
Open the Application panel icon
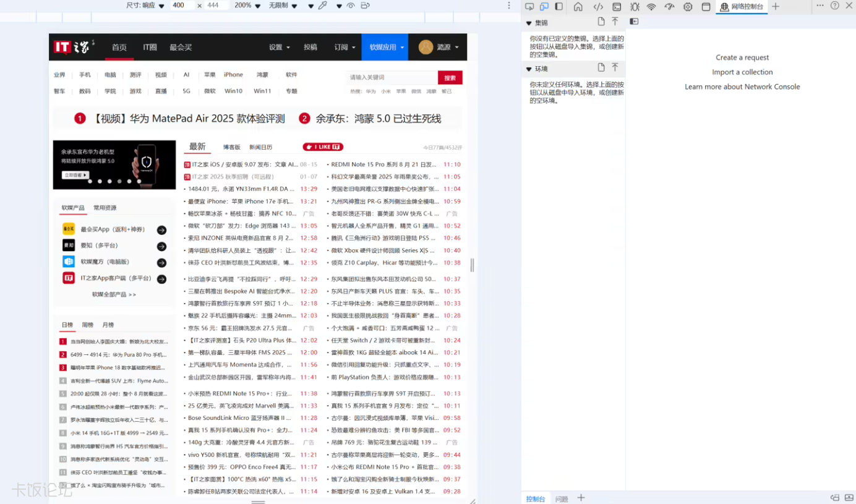coord(706,6)
